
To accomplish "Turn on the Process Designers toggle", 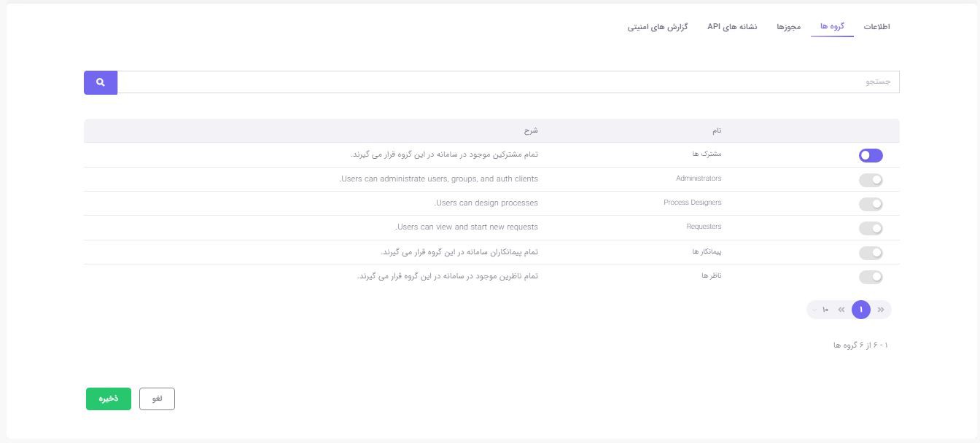I will (x=871, y=204).
